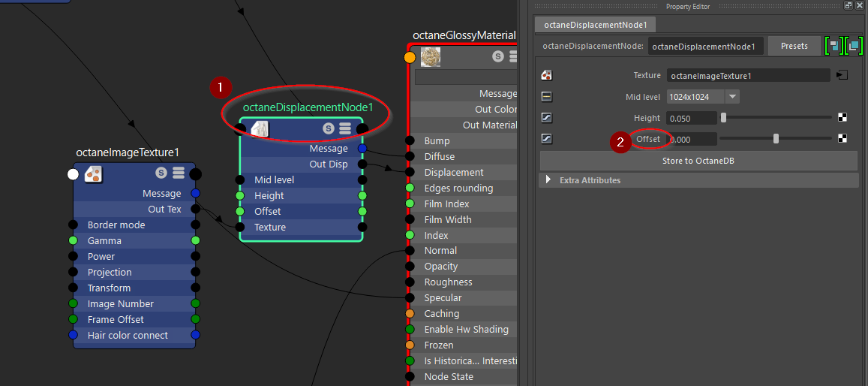Viewport: 868px width, 386px height.
Task: Toggle the S solo icon on octaneImageTexture1
Action: tap(161, 173)
